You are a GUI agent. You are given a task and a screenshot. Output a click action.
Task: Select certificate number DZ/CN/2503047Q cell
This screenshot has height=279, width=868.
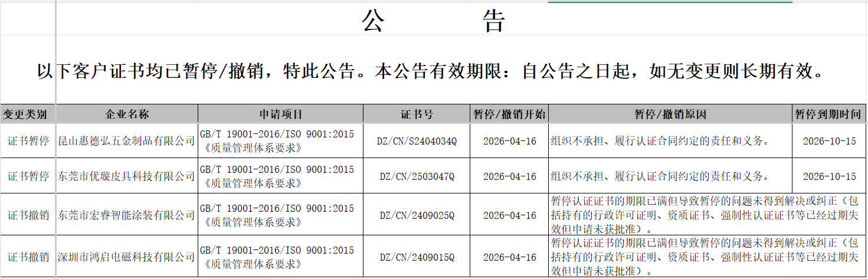(417, 176)
